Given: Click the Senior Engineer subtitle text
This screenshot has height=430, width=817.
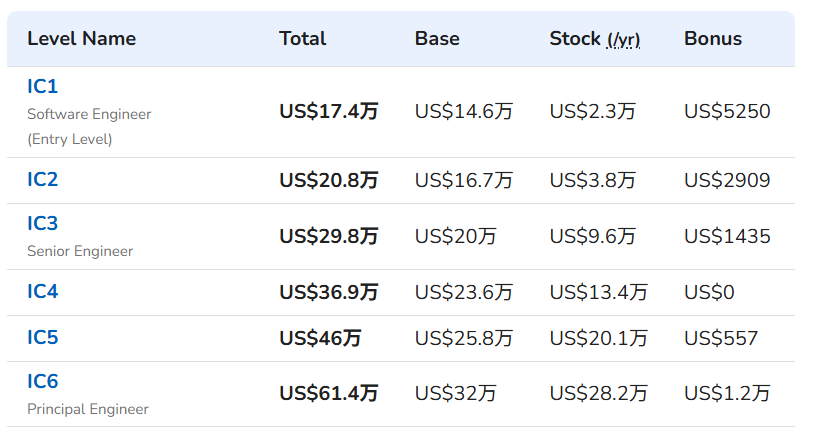Looking at the screenshot, I should (x=80, y=251).
